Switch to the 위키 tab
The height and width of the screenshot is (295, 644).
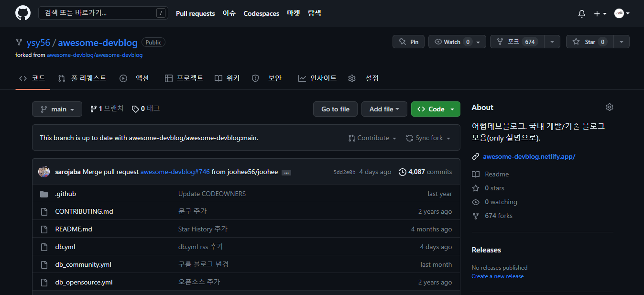point(227,78)
